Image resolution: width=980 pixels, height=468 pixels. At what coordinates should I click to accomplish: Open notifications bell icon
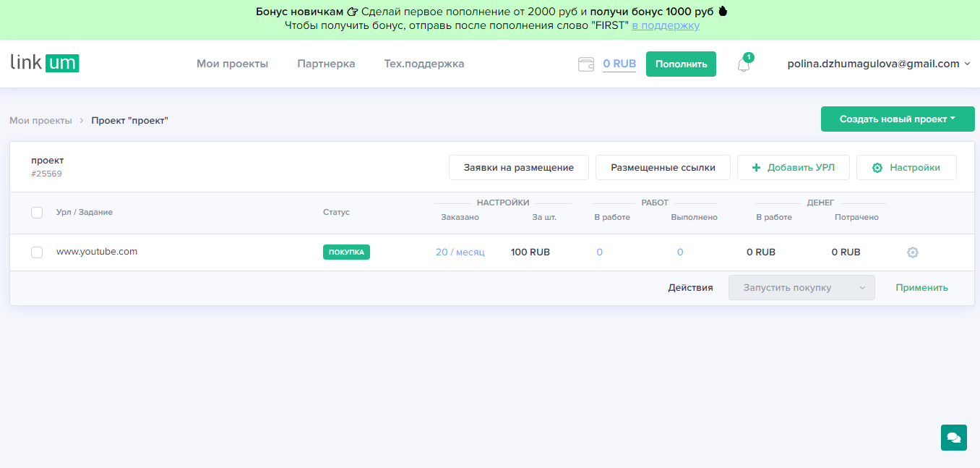[x=744, y=64]
